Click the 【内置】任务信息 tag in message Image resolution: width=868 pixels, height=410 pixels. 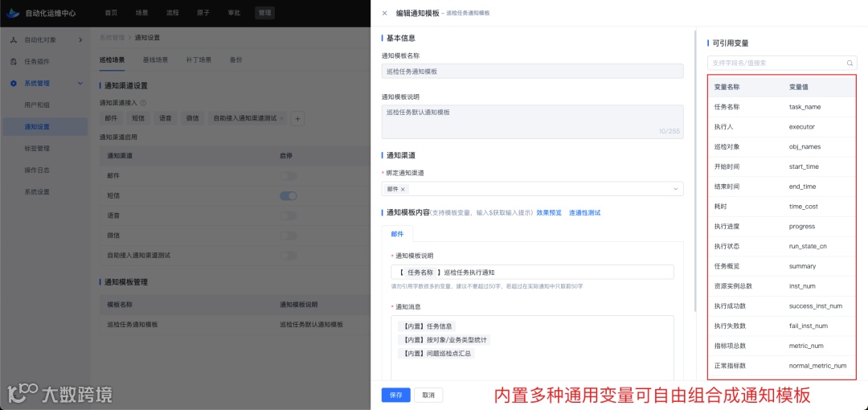[427, 326]
